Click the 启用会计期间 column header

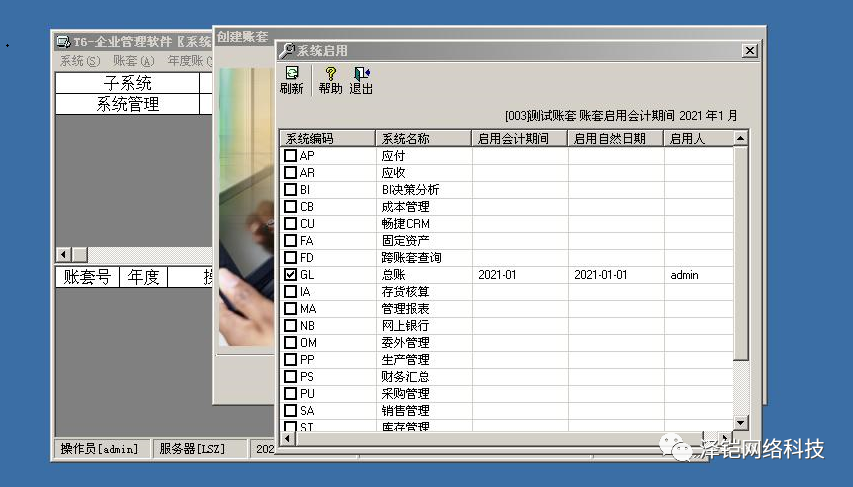519,139
